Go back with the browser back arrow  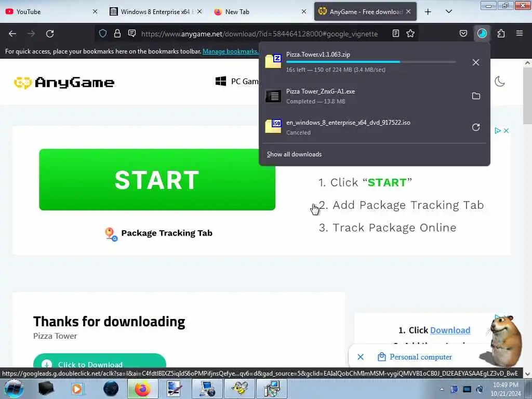pos(12,34)
